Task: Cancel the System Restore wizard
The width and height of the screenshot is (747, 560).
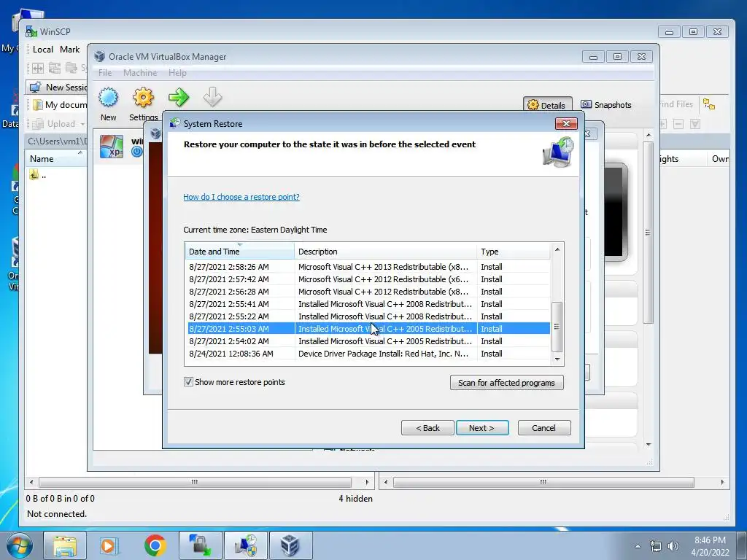Action: click(544, 427)
